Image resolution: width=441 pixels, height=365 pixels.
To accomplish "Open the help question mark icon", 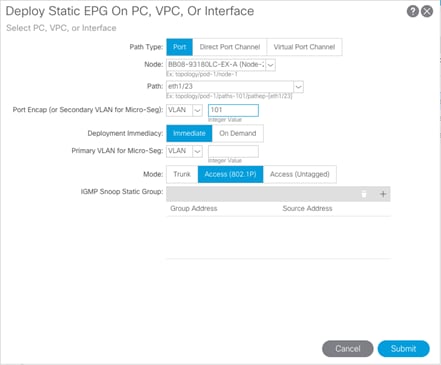I will (413, 11).
